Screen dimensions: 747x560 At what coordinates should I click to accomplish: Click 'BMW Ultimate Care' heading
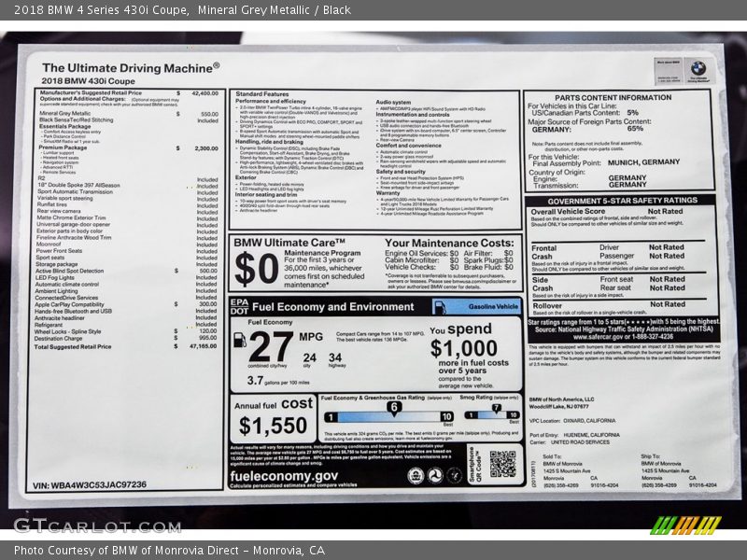point(289,243)
